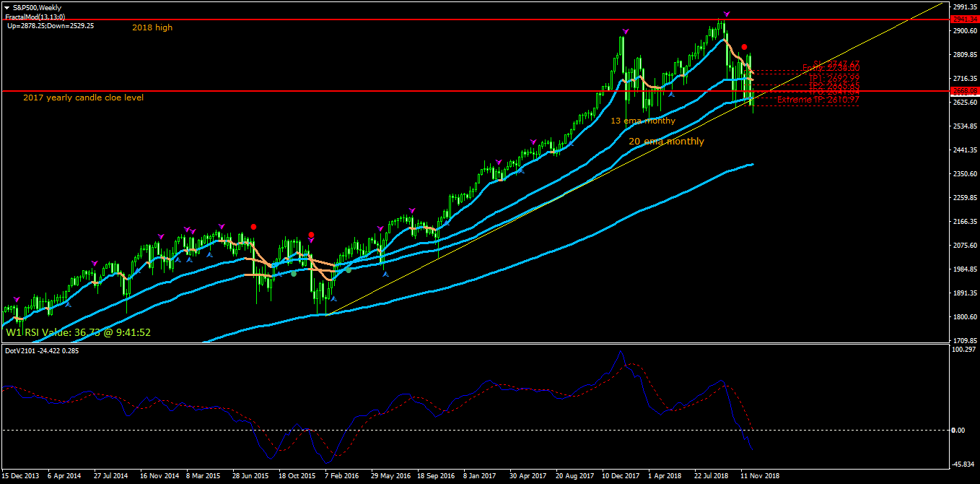Image resolution: width=980 pixels, height=484 pixels.
Task: Click the DotV2101 indicator label
Action: (x=42, y=350)
